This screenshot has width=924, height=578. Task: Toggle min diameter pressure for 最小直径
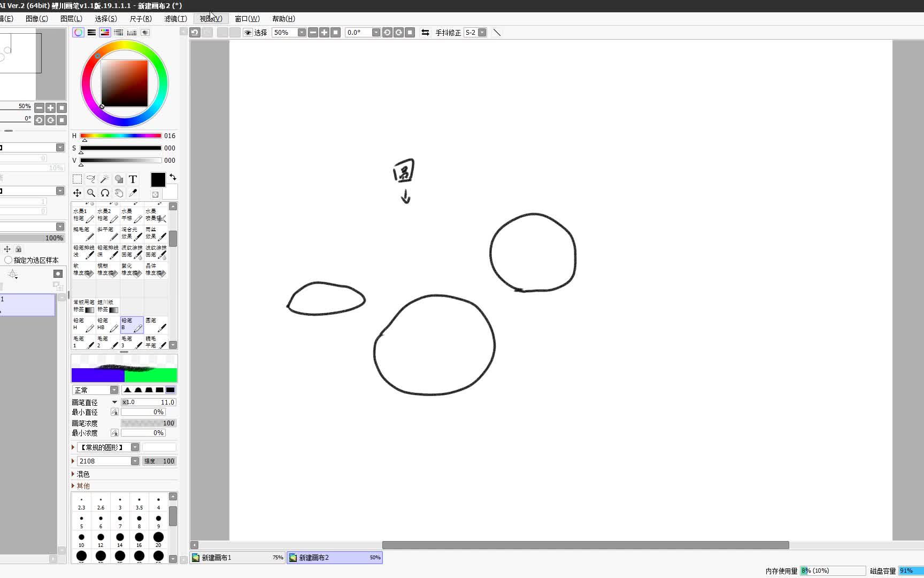pyautogui.click(x=114, y=412)
